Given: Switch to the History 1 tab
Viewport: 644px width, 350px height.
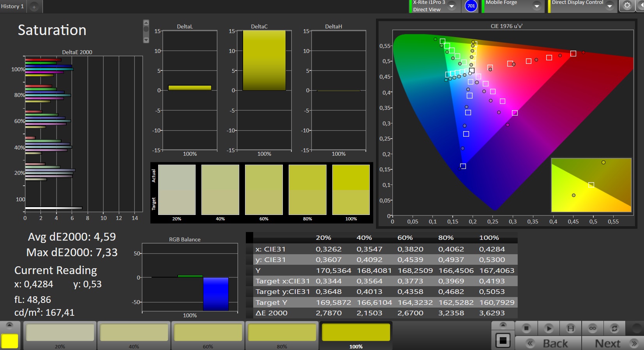Looking at the screenshot, I should click(x=12, y=6).
